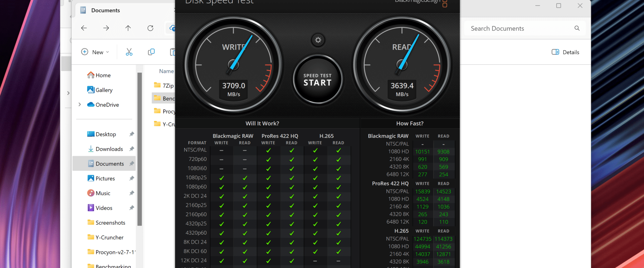Click the pin icon beside Videos

131,208
